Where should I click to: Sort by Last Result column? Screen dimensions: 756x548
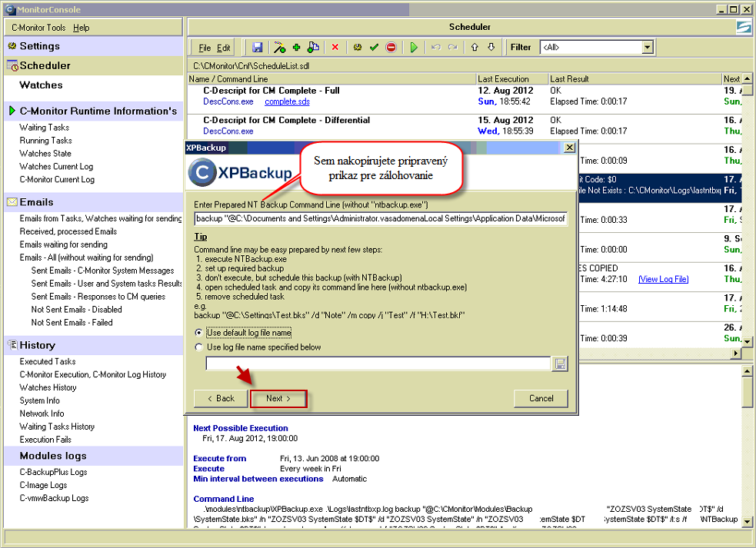coord(635,78)
